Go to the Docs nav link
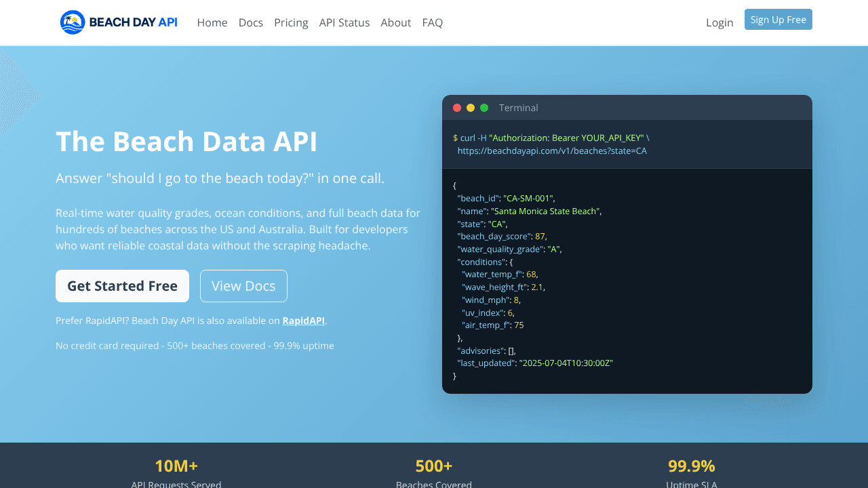The width and height of the screenshot is (868, 488). point(251,22)
